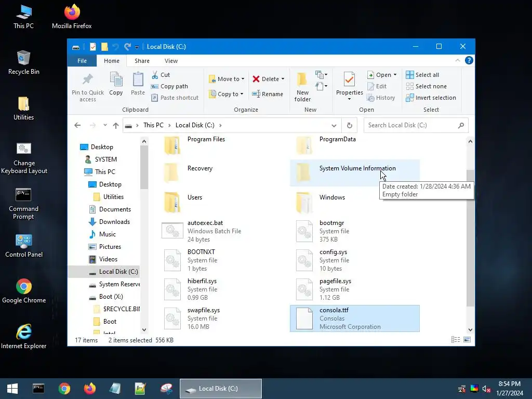This screenshot has height=399, width=532.
Task: Select Pictures in the navigation pane
Action: pyautogui.click(x=110, y=247)
